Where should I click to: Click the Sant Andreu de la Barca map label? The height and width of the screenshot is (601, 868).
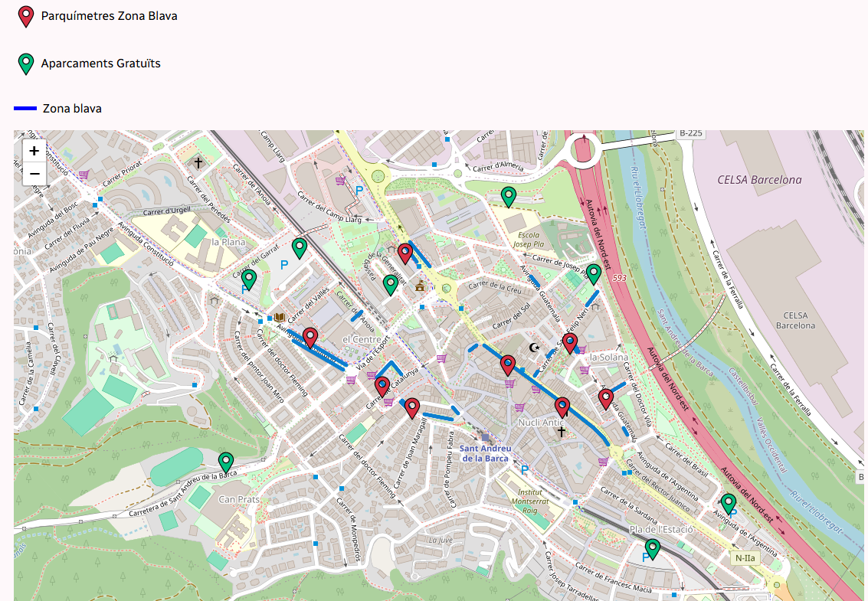point(484,452)
